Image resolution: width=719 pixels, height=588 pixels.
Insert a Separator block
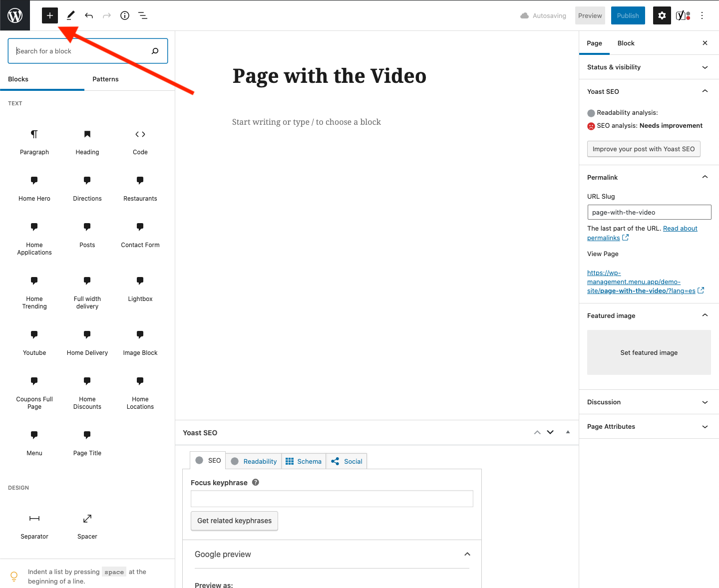tap(34, 526)
